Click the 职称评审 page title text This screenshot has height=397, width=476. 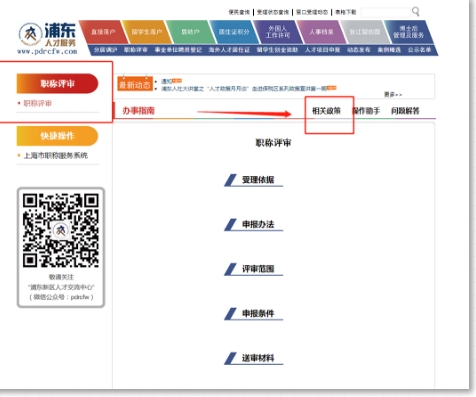tap(273, 143)
